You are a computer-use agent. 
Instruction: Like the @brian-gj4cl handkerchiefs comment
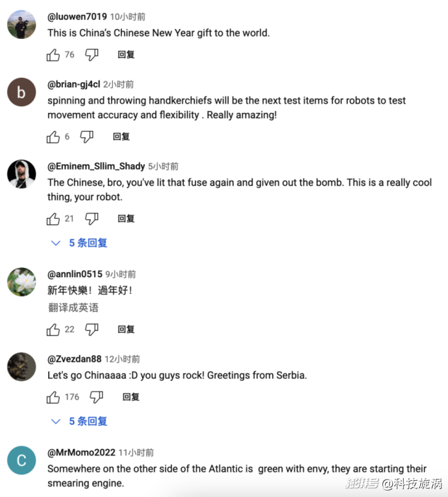pos(53,137)
